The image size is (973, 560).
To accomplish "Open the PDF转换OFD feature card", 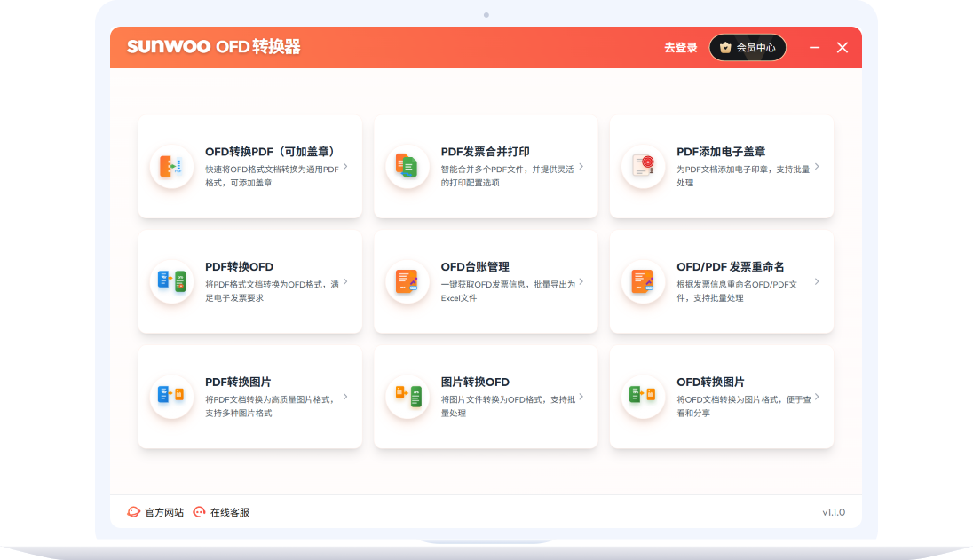I will pyautogui.click(x=250, y=280).
